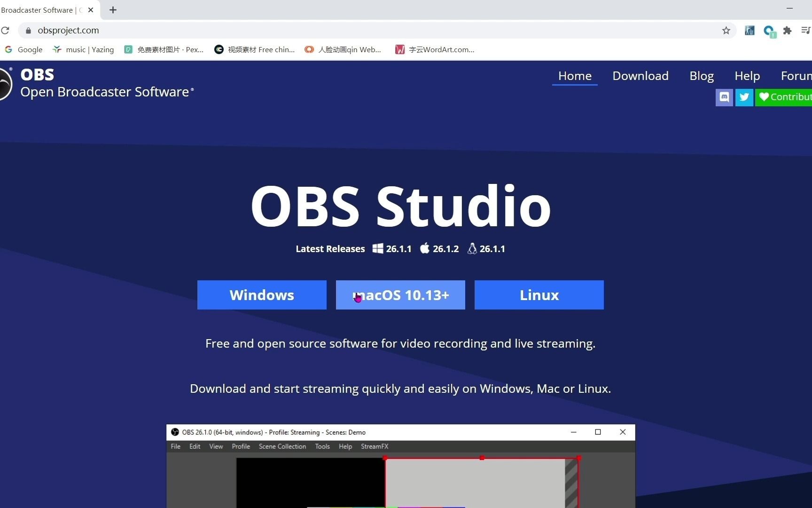Open the Google bookmark
812x508 pixels.
(x=23, y=49)
